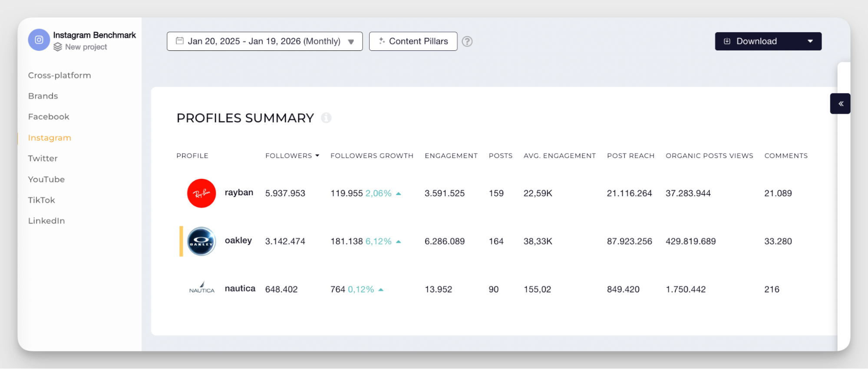Screen dimensions: 868x369
Task: Click the Profiles Summary info icon
Action: (x=326, y=118)
